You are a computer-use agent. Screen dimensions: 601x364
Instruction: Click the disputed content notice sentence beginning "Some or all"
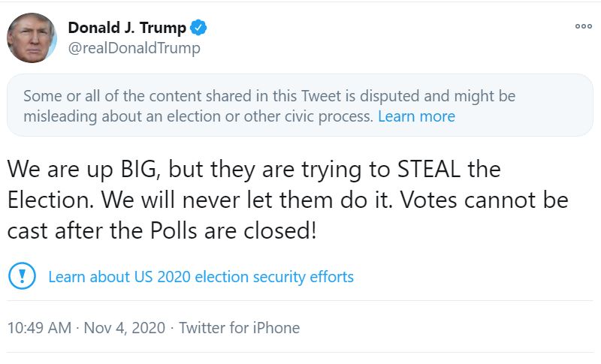pos(188,96)
